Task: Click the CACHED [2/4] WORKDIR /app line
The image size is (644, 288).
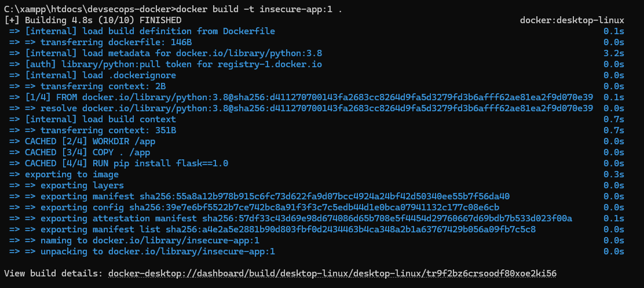Action: (x=90, y=141)
